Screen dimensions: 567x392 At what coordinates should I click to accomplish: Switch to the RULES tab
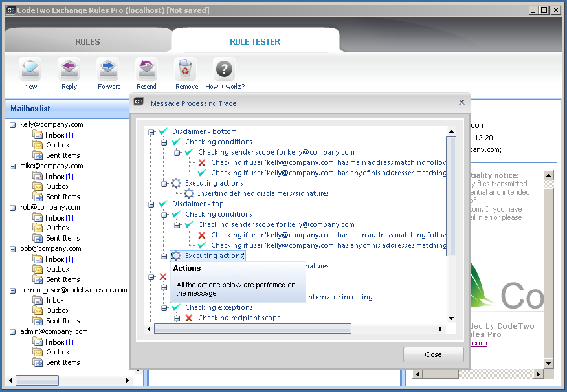pos(87,42)
